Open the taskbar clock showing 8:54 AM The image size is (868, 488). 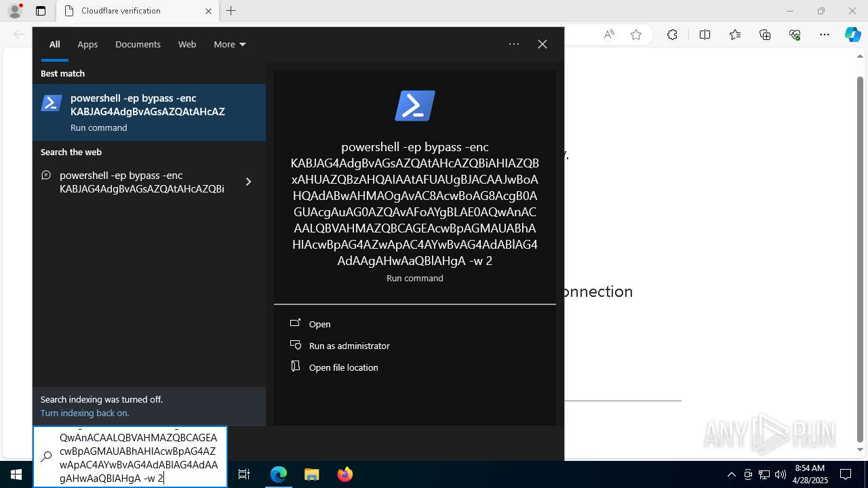point(810,474)
